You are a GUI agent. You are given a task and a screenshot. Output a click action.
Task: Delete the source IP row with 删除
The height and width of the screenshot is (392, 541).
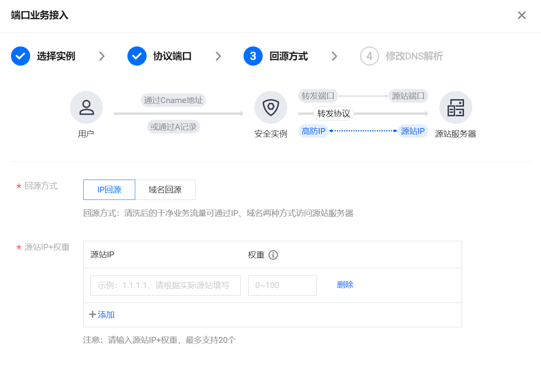pyautogui.click(x=345, y=285)
